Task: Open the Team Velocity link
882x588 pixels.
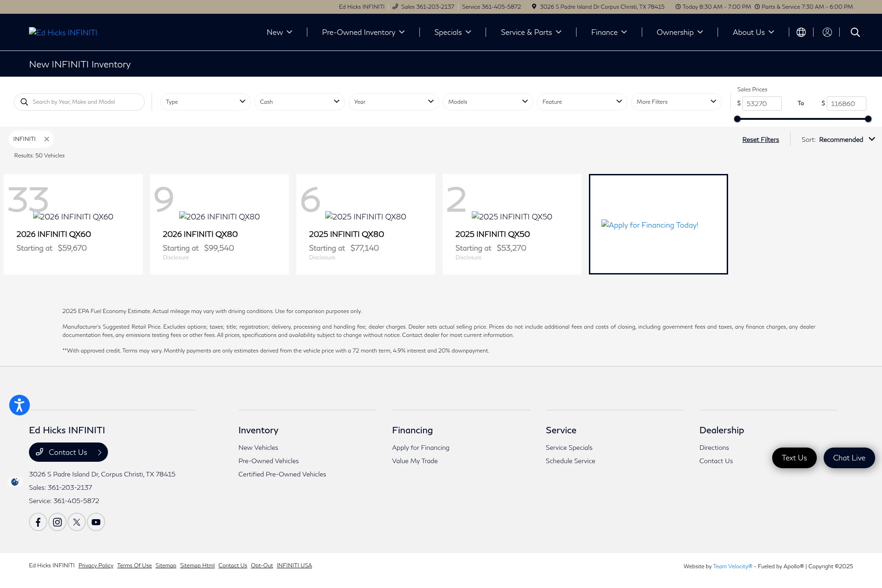Action: click(733, 566)
